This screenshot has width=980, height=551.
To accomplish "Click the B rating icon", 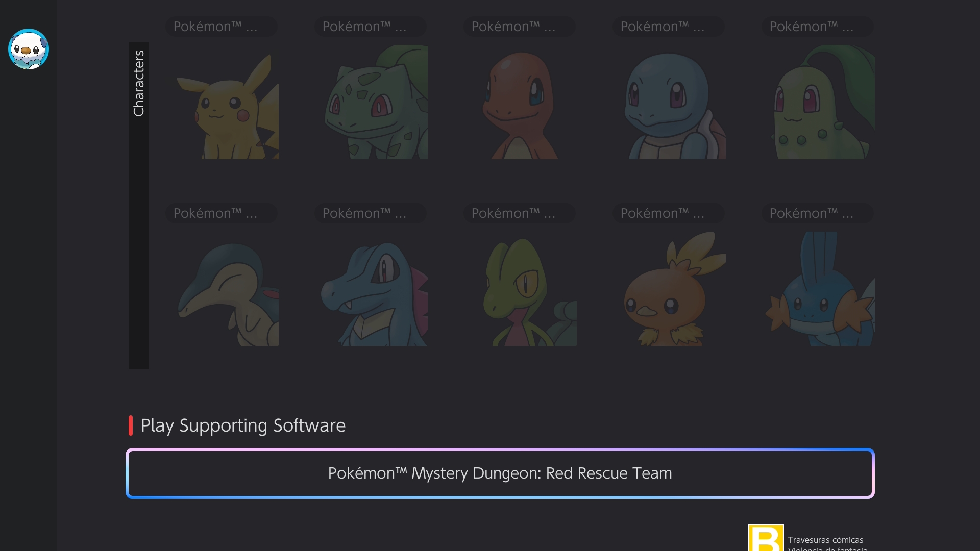I will coord(766,538).
